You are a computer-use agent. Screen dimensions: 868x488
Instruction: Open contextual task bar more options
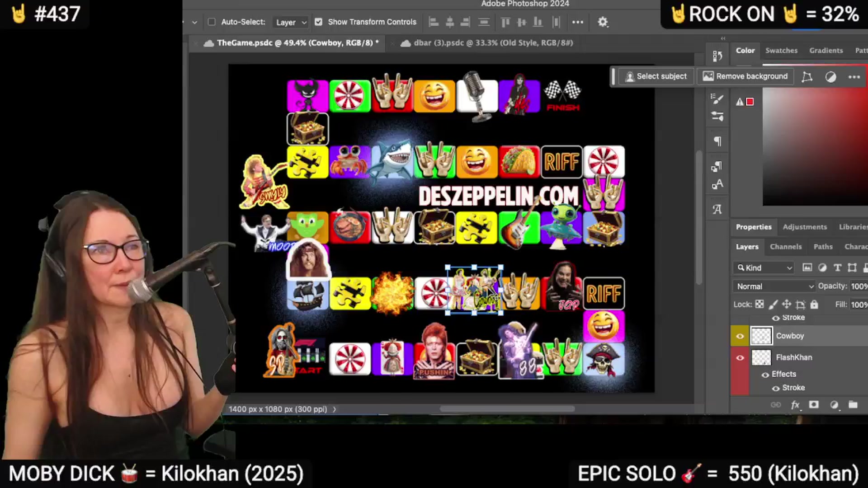[854, 77]
